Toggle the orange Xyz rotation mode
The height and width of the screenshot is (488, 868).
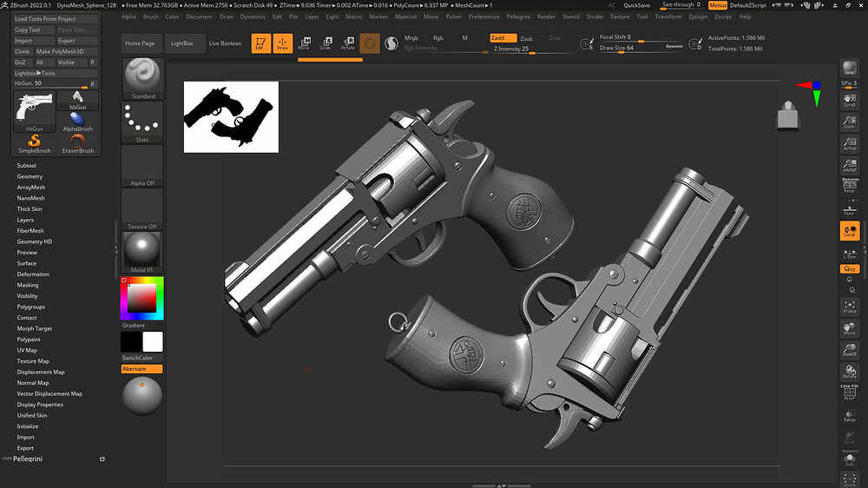click(x=849, y=268)
